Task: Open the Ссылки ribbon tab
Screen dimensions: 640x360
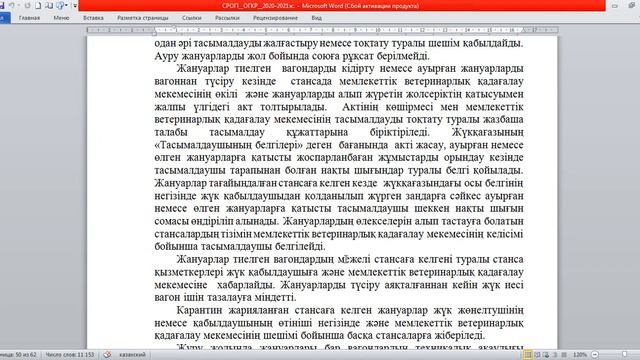Action: tap(191, 18)
